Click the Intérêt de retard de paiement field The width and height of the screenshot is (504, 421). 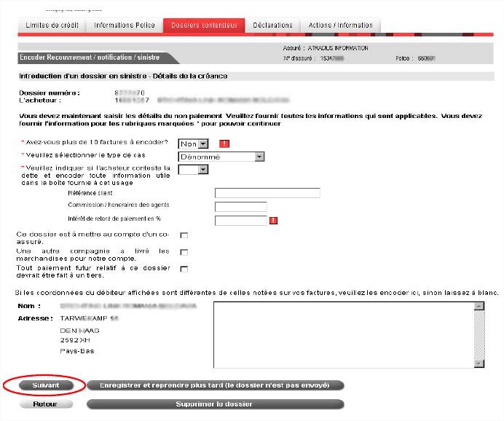(241, 221)
